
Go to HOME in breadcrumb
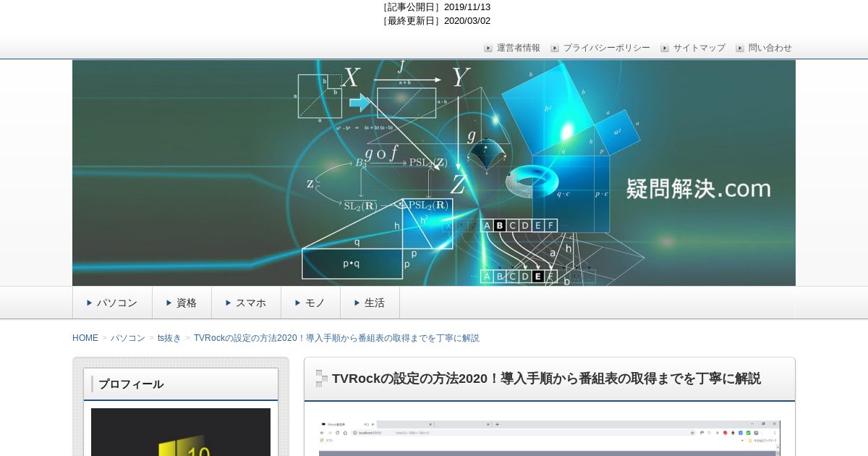85,338
